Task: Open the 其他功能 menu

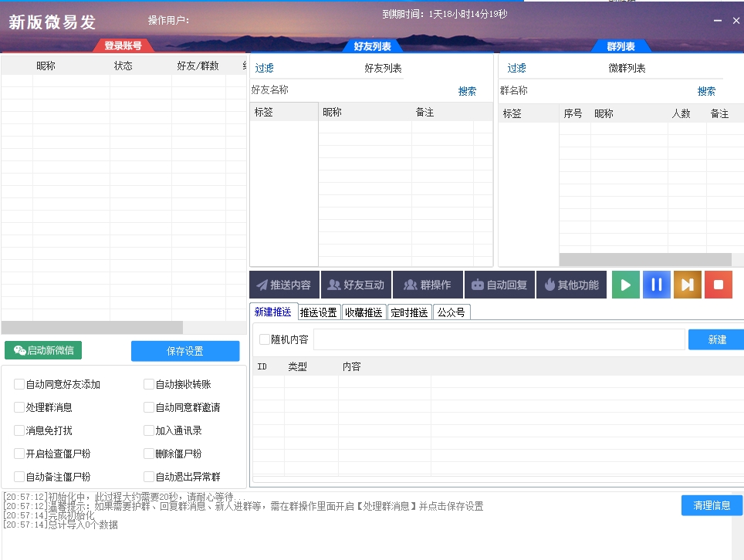Action: pos(572,284)
